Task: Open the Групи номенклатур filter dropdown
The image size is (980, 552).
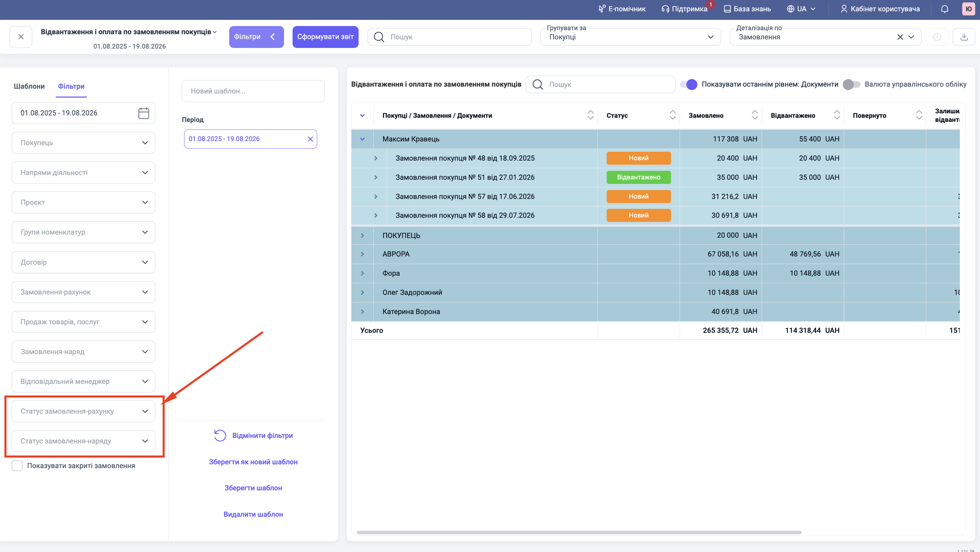Action: (83, 232)
